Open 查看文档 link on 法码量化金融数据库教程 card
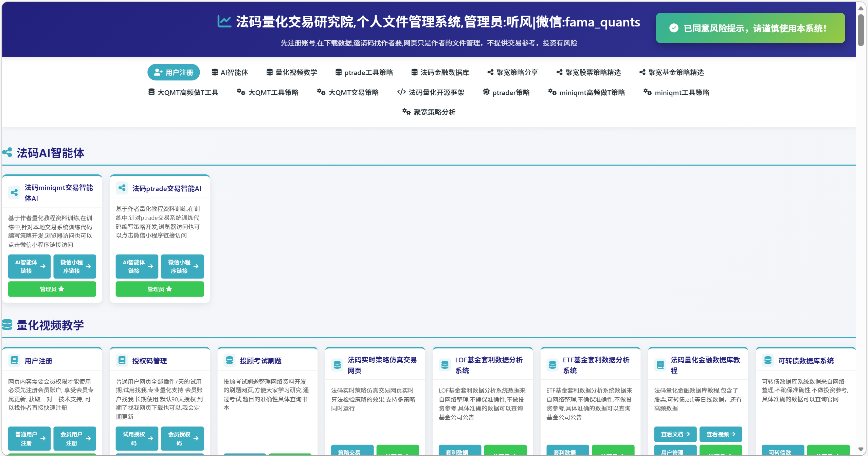Image resolution: width=868 pixels, height=456 pixels. click(x=675, y=434)
